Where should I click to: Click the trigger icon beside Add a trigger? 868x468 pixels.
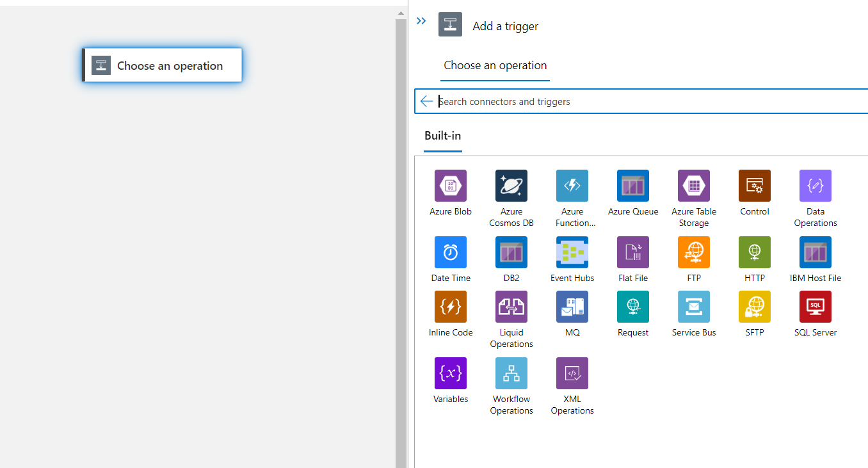click(450, 24)
